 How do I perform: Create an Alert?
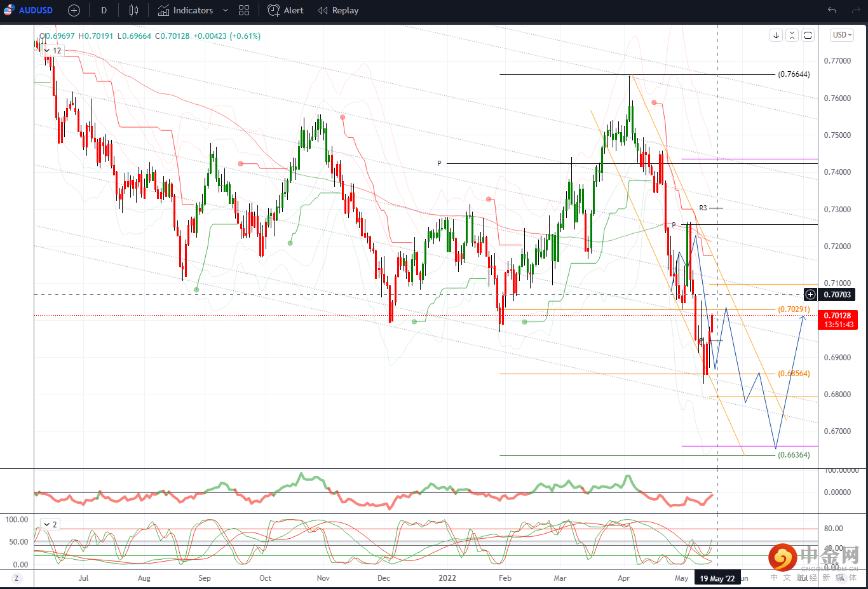click(286, 10)
